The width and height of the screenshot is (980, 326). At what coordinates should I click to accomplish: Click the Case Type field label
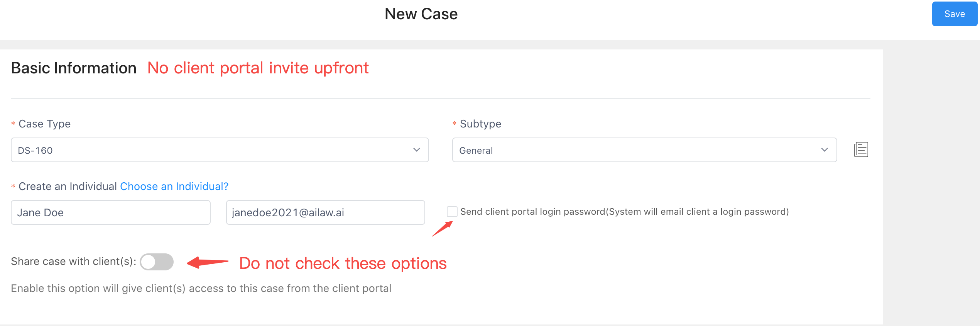point(44,124)
